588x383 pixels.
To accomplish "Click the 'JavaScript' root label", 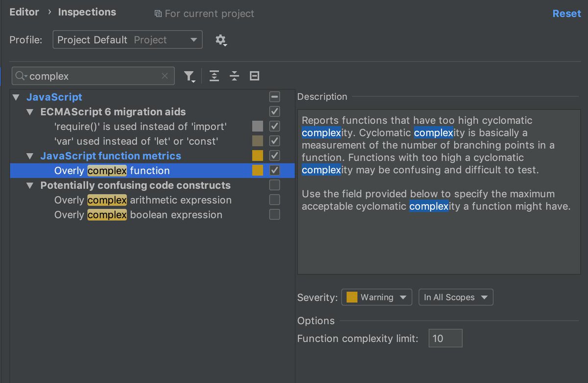I will coord(54,97).
